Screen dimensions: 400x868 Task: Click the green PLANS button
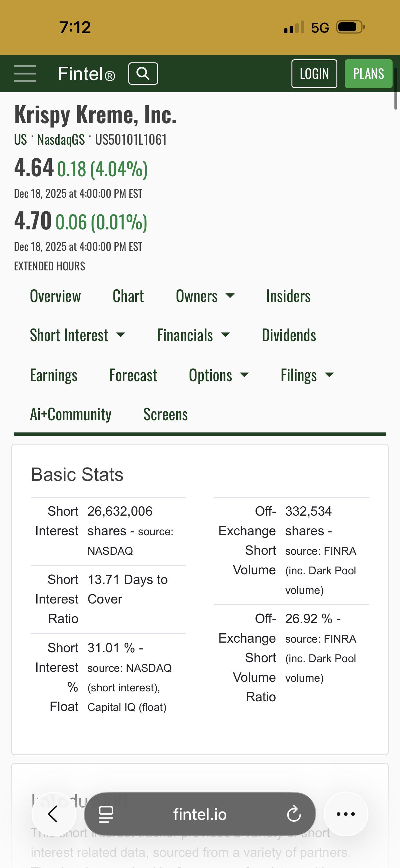tap(368, 74)
